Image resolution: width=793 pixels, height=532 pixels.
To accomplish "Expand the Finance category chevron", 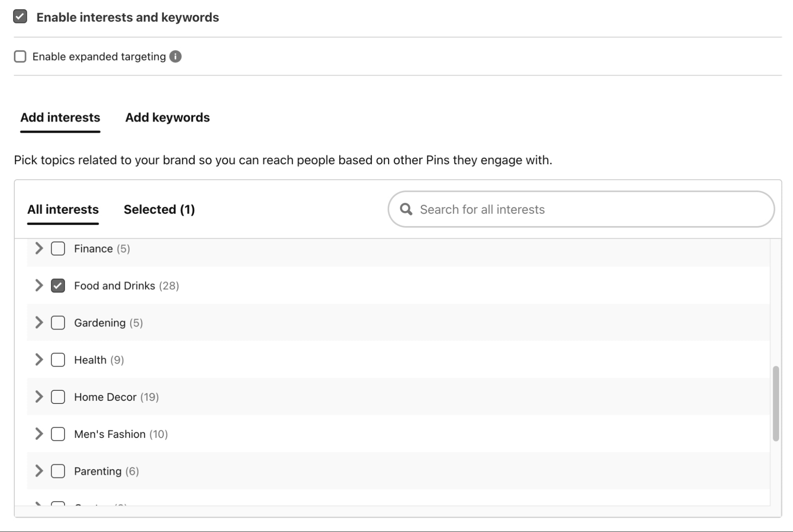I will click(39, 249).
